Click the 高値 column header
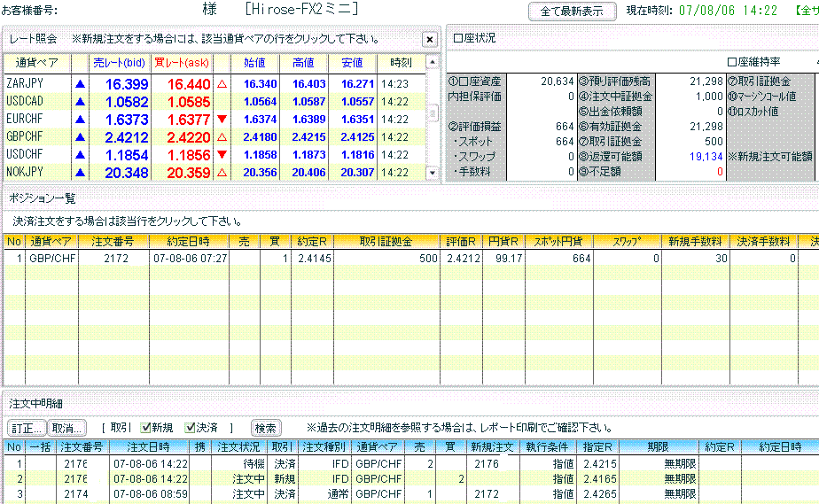 pyautogui.click(x=303, y=63)
